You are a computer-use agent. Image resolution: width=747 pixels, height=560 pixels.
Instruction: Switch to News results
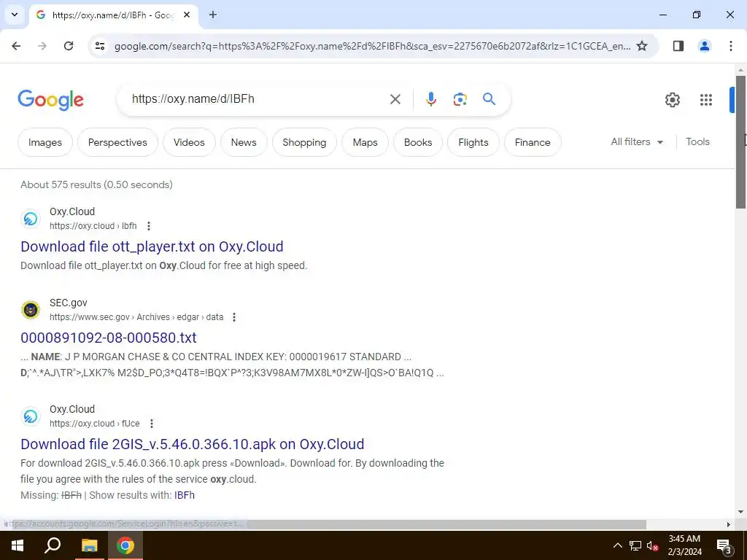pyautogui.click(x=244, y=142)
